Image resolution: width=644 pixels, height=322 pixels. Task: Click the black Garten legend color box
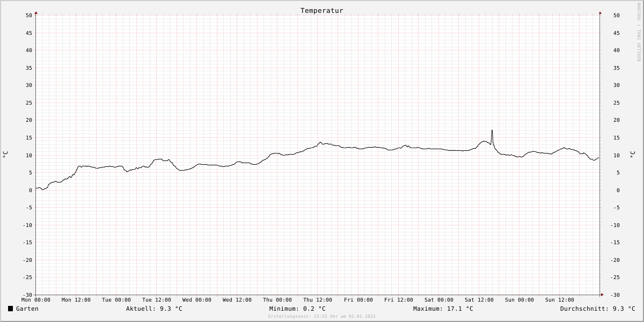click(10, 309)
